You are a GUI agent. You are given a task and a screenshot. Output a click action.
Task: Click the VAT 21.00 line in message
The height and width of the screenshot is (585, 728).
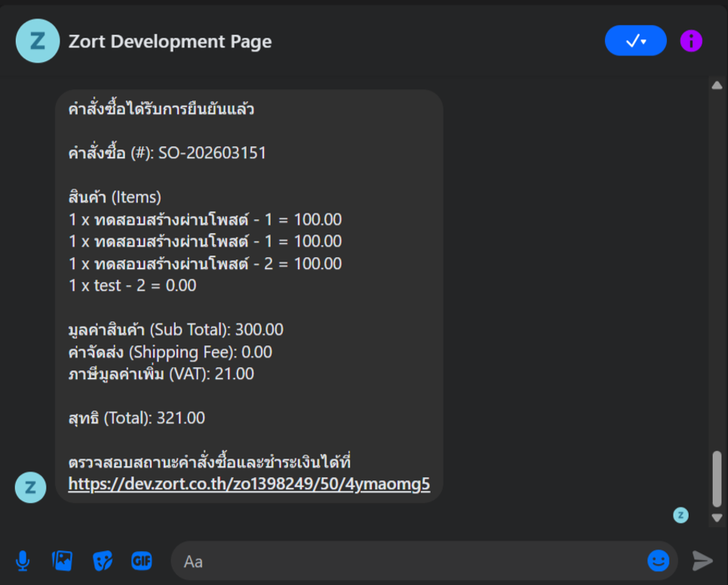click(161, 374)
